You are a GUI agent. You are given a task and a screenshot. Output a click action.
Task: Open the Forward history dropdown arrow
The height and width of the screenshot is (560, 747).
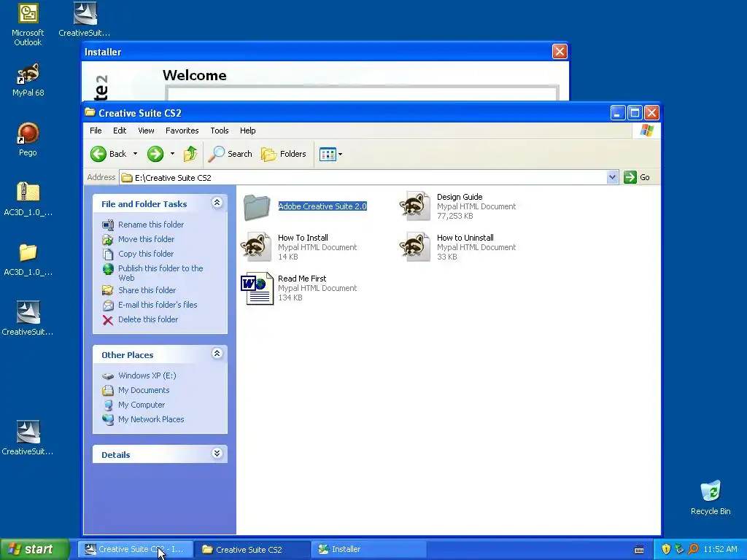coord(172,154)
